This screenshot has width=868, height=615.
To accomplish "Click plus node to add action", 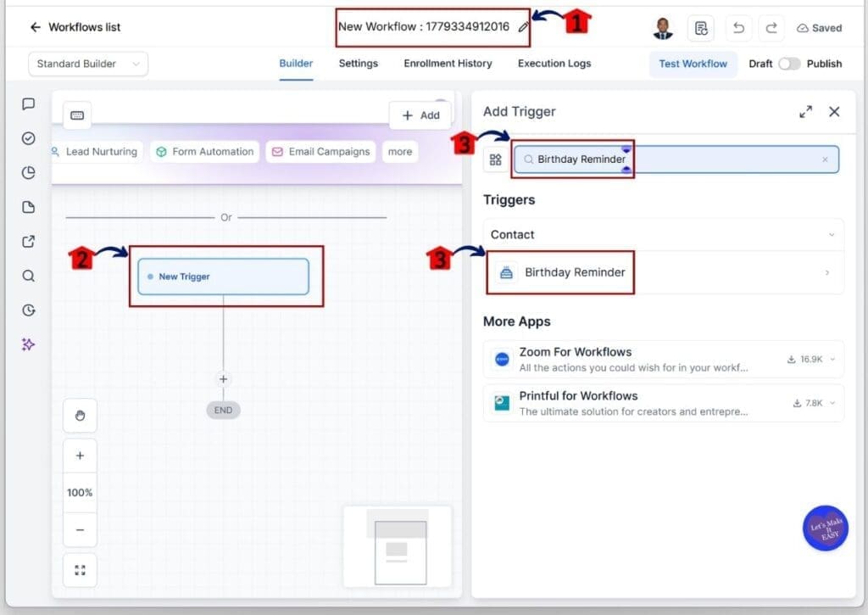I will point(223,379).
